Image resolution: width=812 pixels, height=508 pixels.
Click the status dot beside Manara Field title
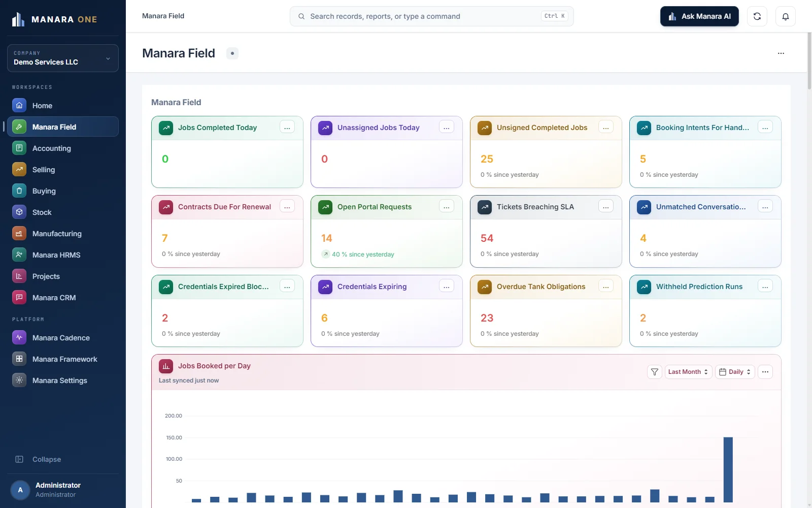(x=232, y=53)
